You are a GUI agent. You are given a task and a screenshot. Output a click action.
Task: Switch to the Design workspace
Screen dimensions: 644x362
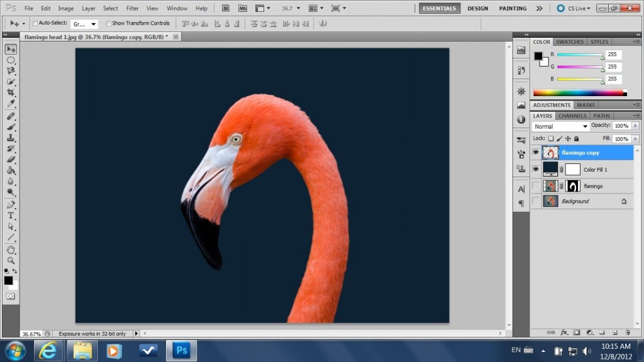pyautogui.click(x=478, y=9)
